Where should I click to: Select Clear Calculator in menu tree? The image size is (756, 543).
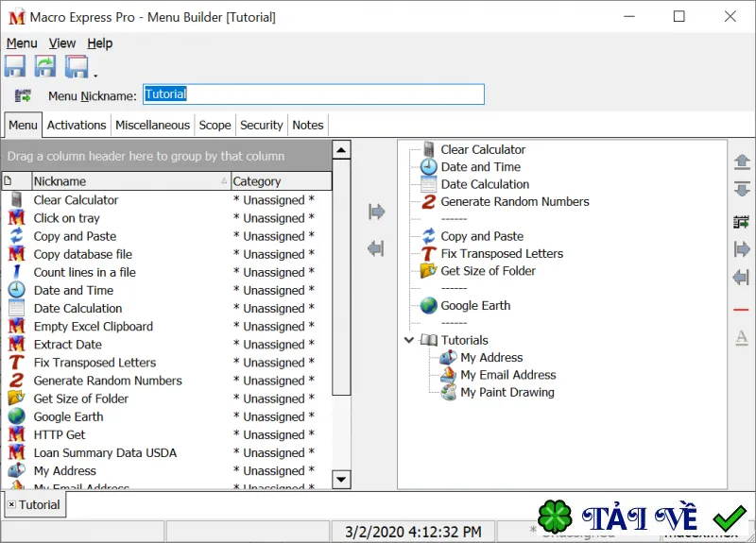click(x=483, y=149)
